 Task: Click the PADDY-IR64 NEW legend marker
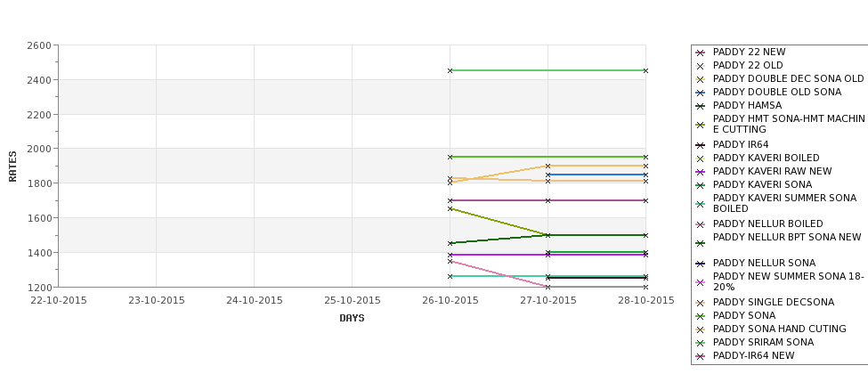[x=701, y=357]
